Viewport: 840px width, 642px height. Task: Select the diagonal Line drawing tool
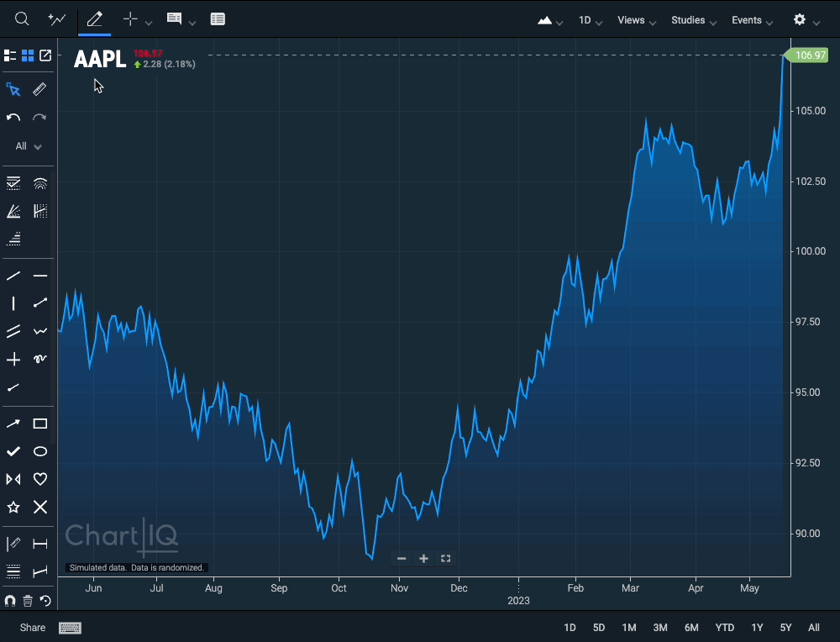coord(13,276)
